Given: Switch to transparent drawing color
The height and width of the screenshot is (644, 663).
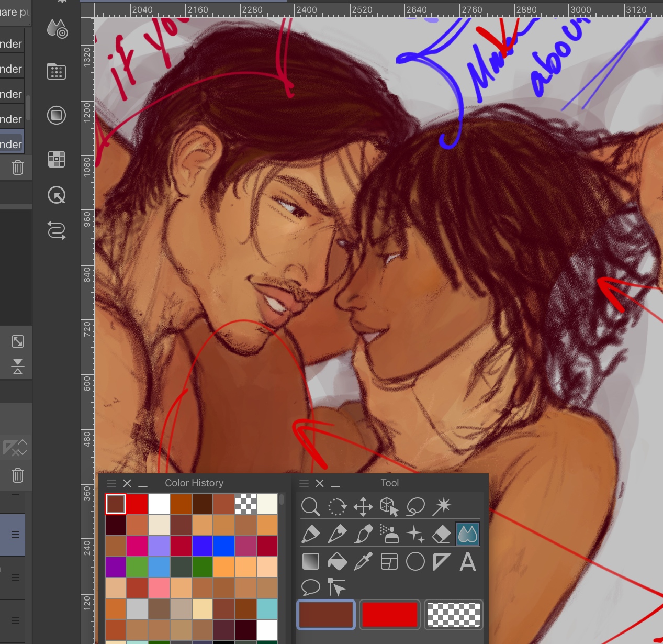Looking at the screenshot, I should (453, 615).
